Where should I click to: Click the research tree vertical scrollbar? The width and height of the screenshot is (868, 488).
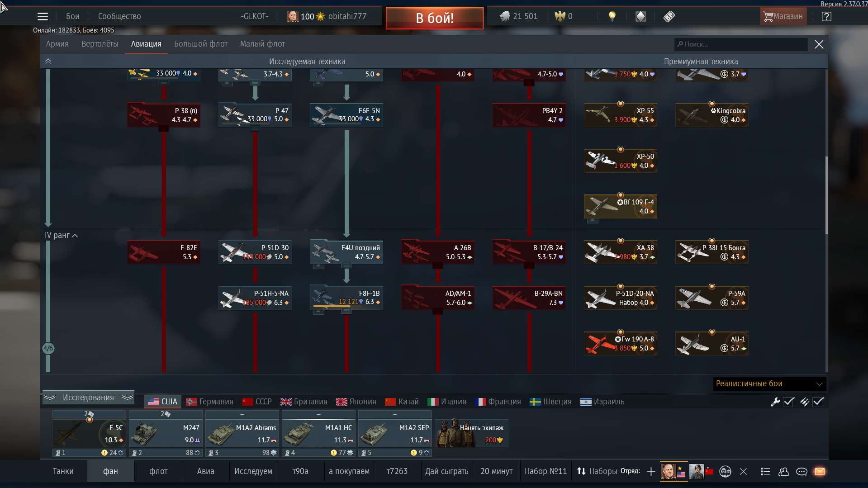click(x=826, y=194)
